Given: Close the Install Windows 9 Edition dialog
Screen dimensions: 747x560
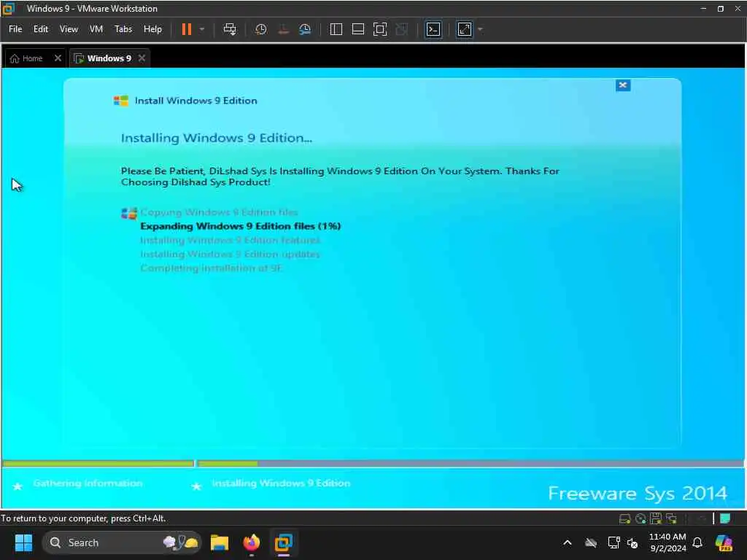Looking at the screenshot, I should point(623,85).
